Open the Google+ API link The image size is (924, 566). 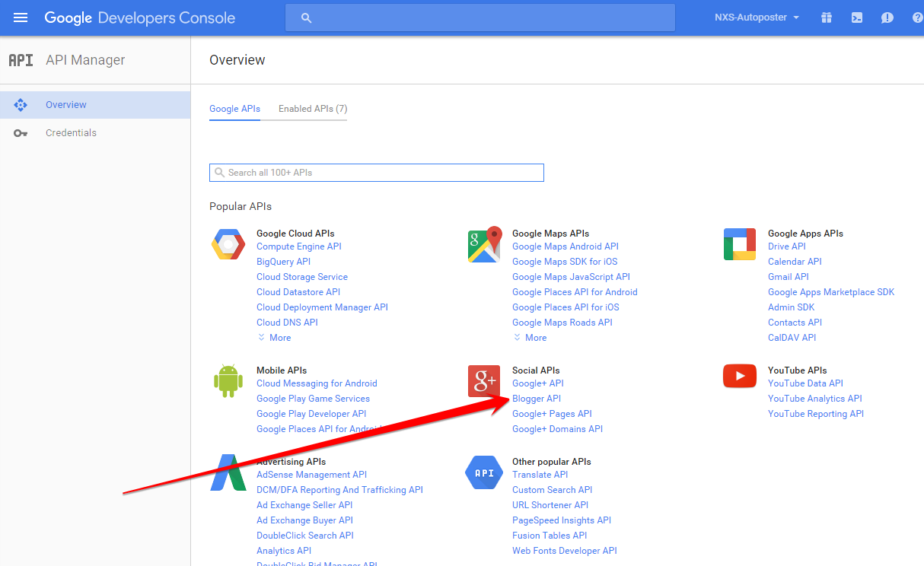pyautogui.click(x=538, y=383)
